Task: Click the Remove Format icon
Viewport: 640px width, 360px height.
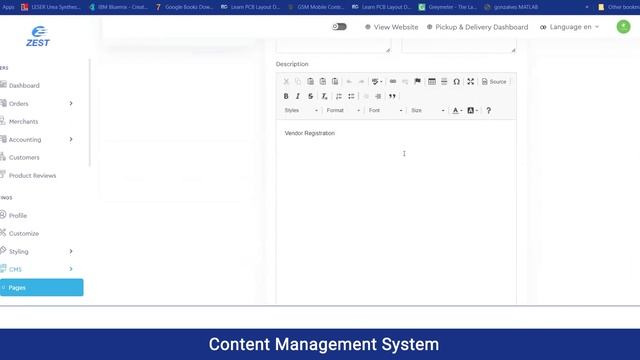Action: coord(324,96)
